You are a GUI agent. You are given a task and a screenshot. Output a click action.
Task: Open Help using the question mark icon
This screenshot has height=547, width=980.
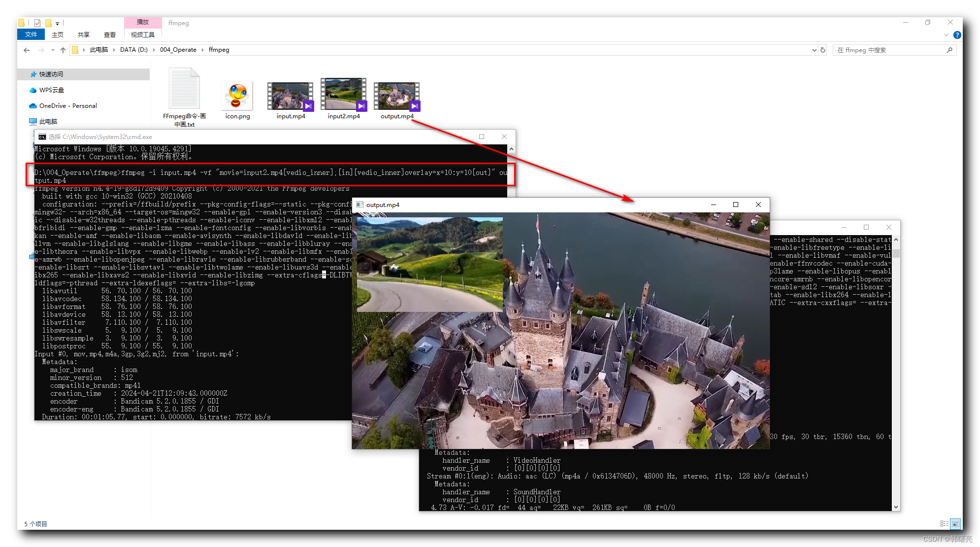point(957,35)
